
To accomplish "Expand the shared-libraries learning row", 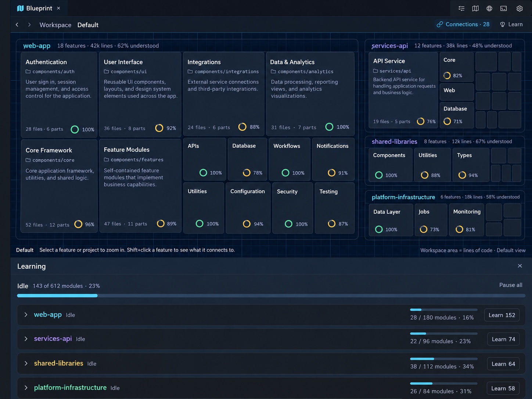I will [26, 363].
